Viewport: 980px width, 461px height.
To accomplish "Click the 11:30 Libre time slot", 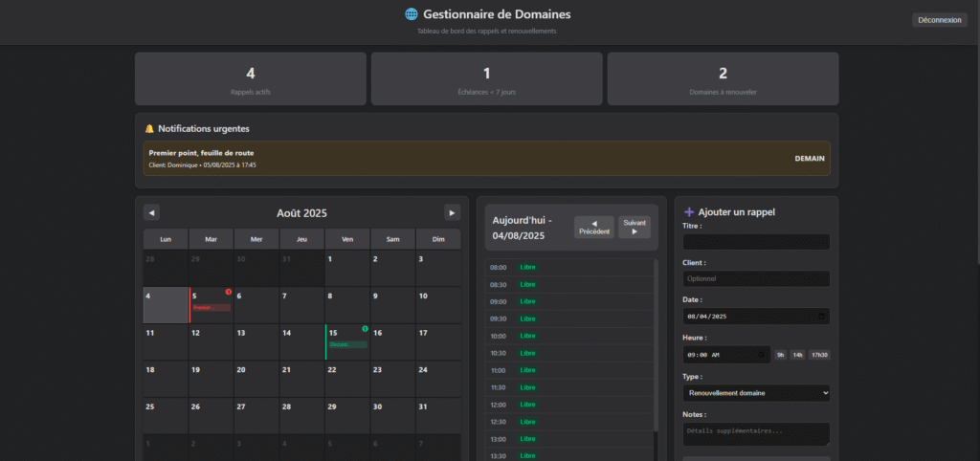I will [569, 388].
